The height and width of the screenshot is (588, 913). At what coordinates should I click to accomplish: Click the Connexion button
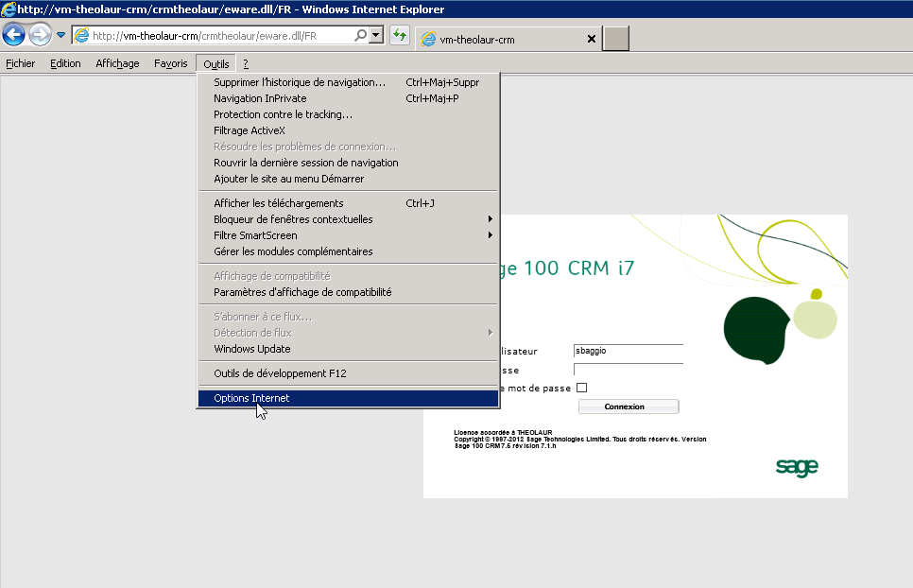point(628,406)
